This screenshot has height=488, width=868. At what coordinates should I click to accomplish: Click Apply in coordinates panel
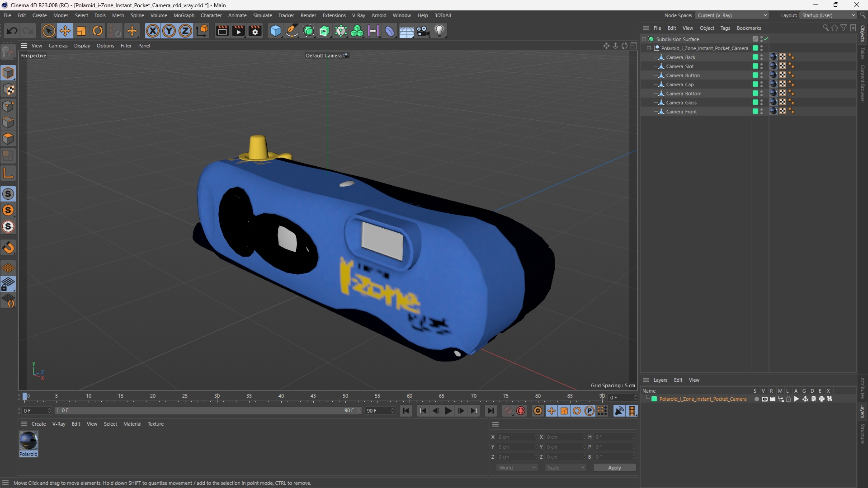pyautogui.click(x=614, y=468)
